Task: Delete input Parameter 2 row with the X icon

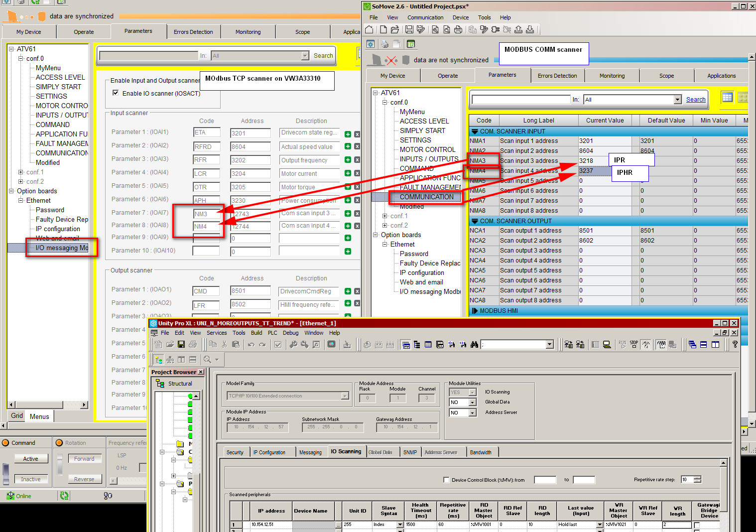Action: point(357,146)
